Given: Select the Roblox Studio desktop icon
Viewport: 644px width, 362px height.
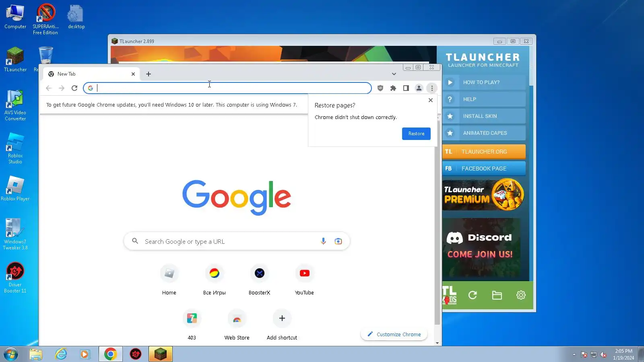Looking at the screenshot, I should (x=15, y=148).
